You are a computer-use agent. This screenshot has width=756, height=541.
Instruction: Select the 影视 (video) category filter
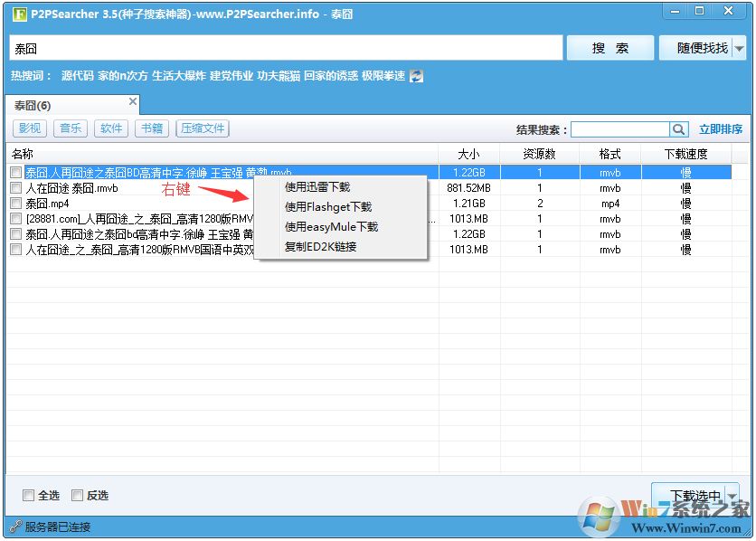click(x=29, y=128)
